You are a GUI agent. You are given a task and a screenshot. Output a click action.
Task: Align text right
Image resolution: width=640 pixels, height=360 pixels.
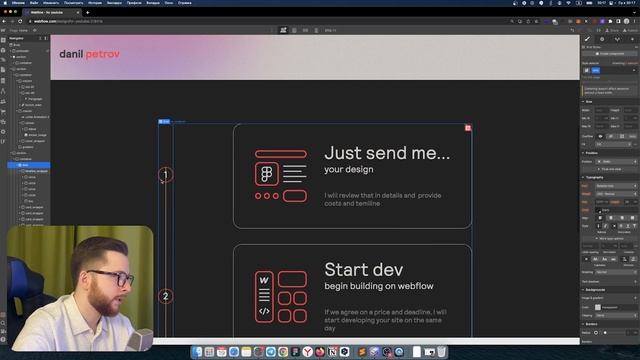(x=622, y=218)
